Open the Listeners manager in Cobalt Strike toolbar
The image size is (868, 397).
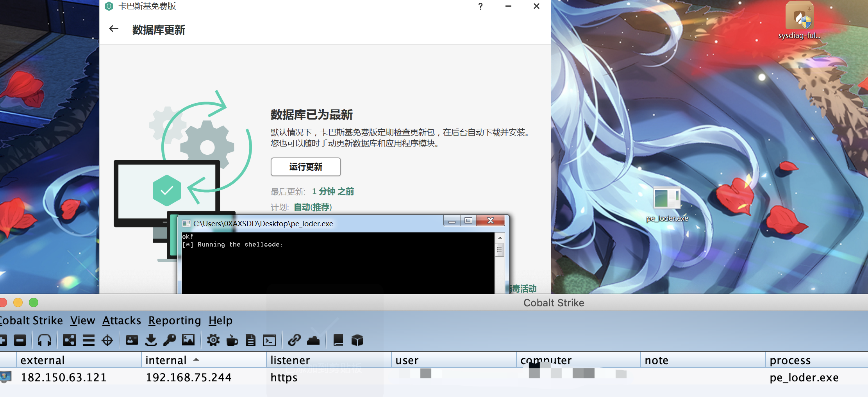point(45,340)
